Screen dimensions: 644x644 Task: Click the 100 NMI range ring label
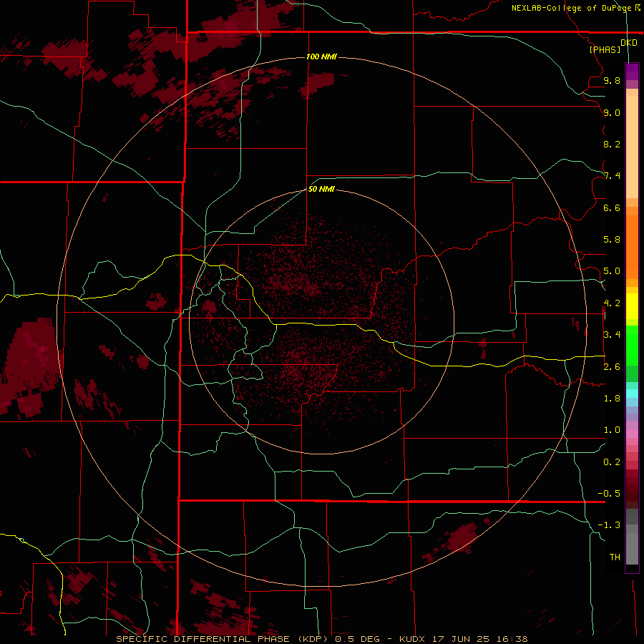(x=321, y=57)
